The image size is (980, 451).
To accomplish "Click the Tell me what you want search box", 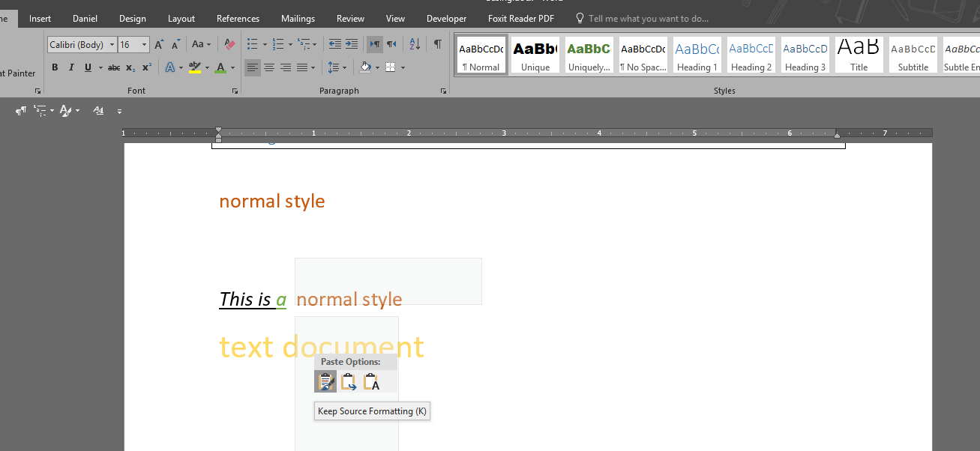I will point(648,19).
